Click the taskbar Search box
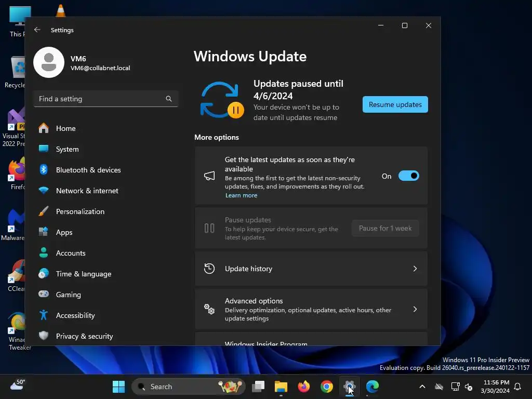The height and width of the screenshot is (399, 532). (188, 387)
